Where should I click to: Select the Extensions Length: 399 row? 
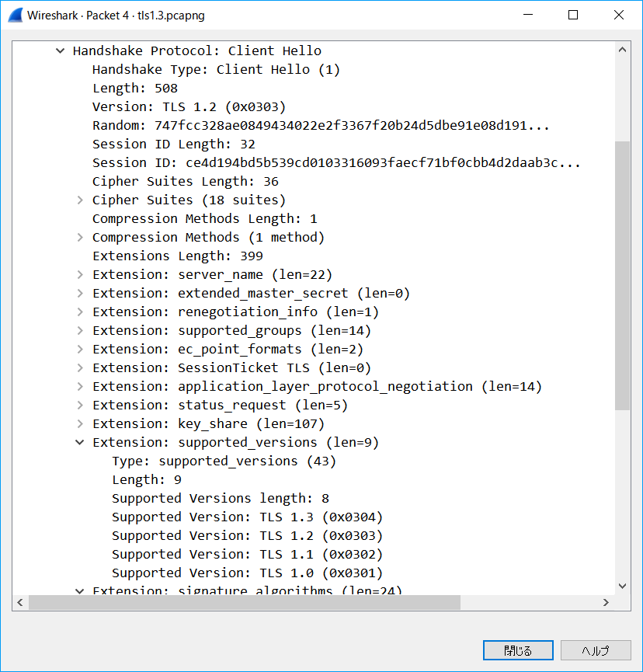(177, 256)
